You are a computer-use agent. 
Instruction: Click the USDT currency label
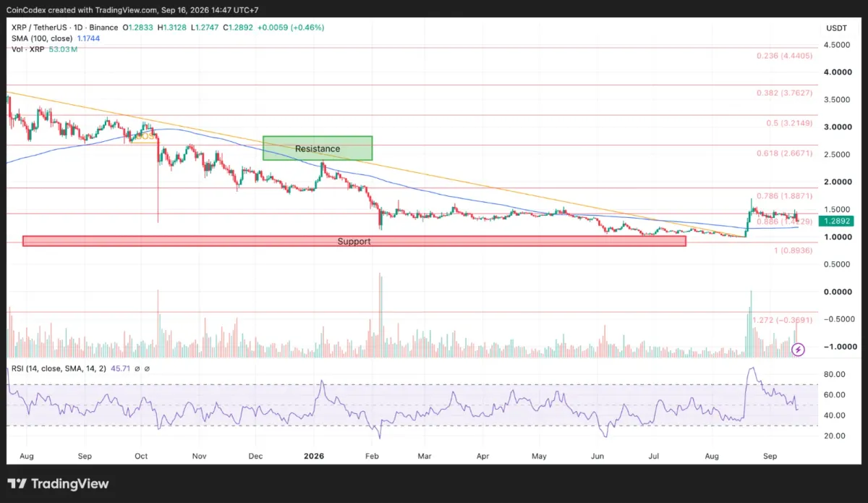point(836,28)
